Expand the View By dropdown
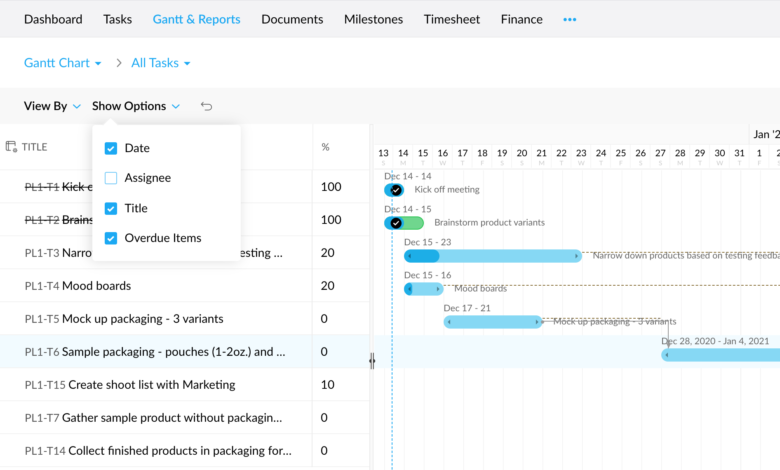This screenshot has width=780, height=470. (x=52, y=106)
